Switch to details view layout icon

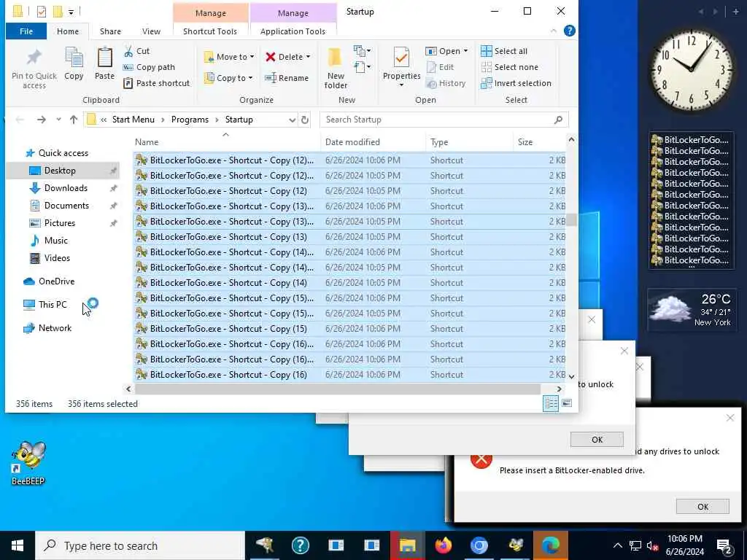(x=551, y=403)
